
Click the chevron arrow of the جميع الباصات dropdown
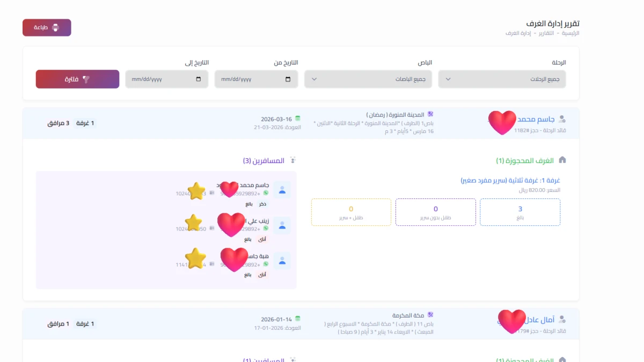tap(314, 79)
